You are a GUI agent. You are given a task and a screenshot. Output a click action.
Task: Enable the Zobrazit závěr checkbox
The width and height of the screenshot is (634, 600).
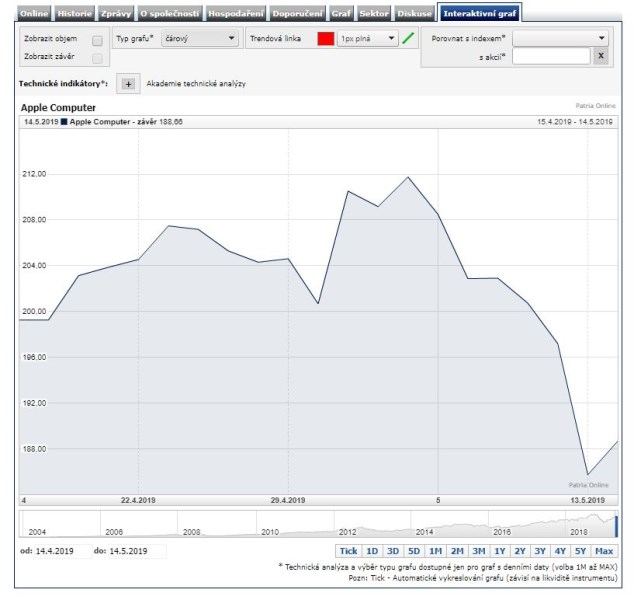(97, 58)
